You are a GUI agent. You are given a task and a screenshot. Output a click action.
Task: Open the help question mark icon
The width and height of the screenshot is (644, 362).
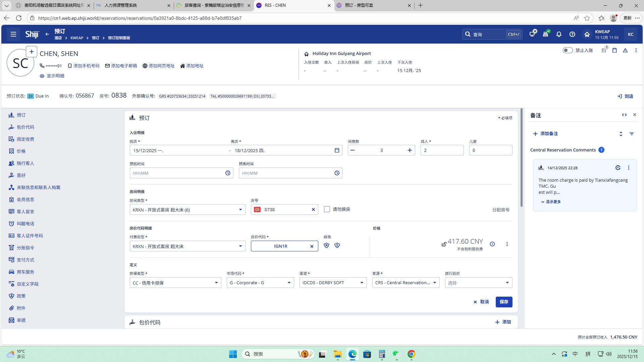coord(572,34)
